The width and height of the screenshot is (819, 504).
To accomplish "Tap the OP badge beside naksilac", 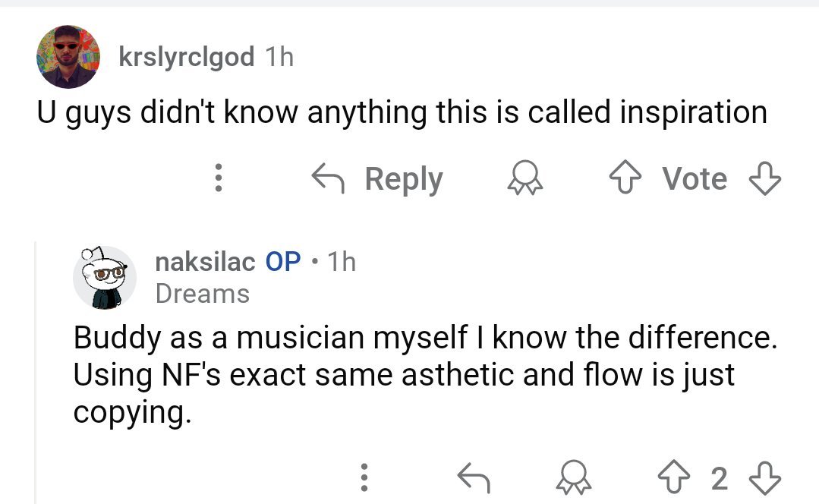I will (x=283, y=262).
